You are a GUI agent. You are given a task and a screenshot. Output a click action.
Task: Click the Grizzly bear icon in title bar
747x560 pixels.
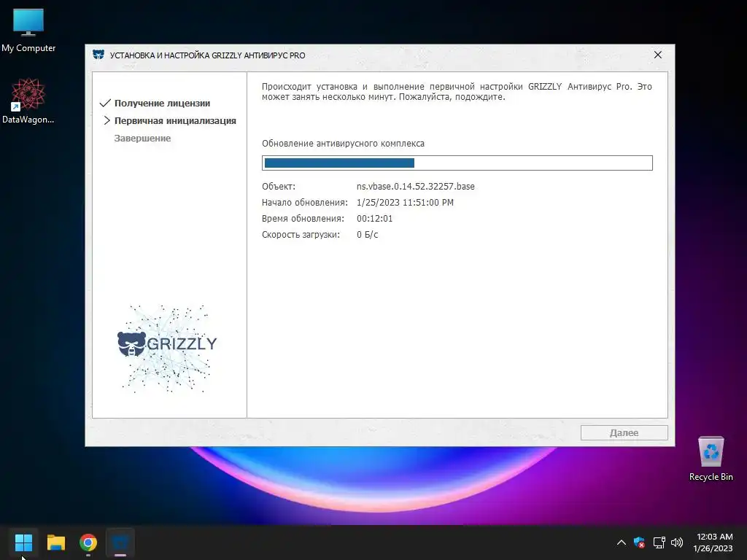(x=98, y=55)
